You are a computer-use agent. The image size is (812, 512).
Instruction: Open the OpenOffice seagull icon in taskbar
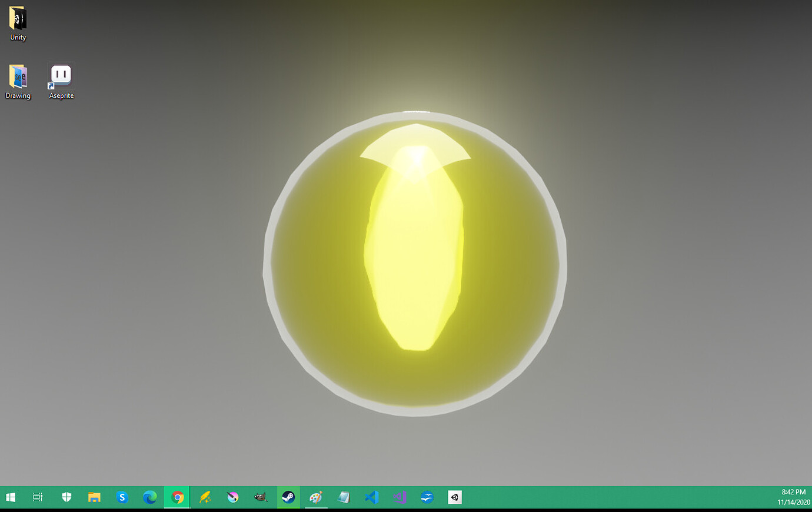(x=427, y=497)
